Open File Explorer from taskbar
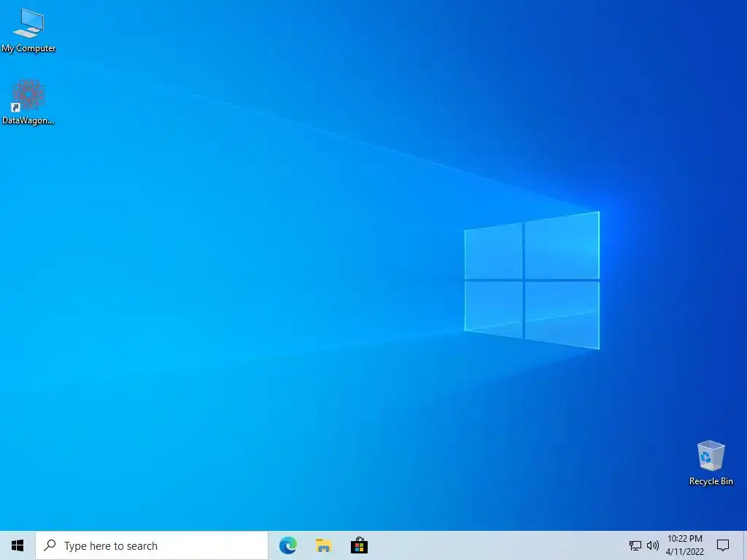The image size is (747, 560). click(x=323, y=545)
